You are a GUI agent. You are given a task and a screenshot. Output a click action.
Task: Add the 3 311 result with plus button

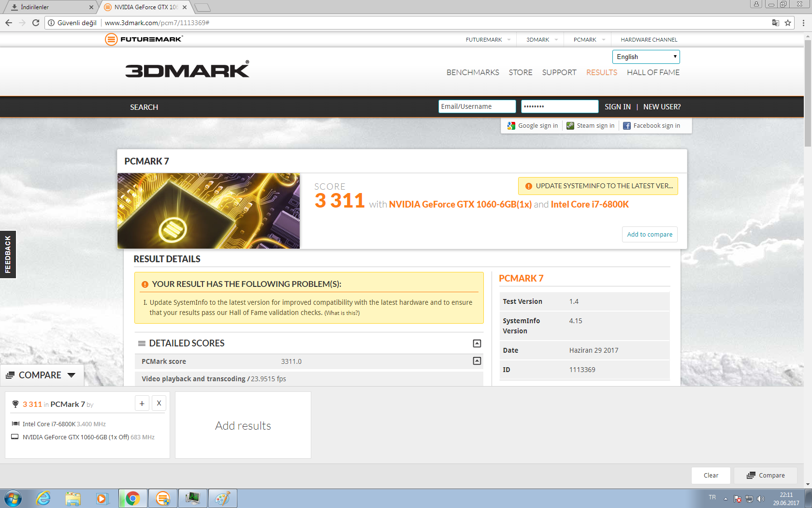(142, 403)
